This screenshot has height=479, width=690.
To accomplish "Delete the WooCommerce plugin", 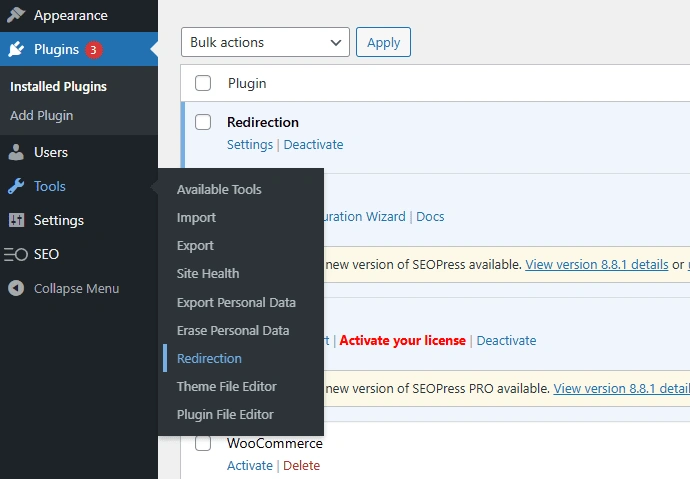I will tap(301, 465).
